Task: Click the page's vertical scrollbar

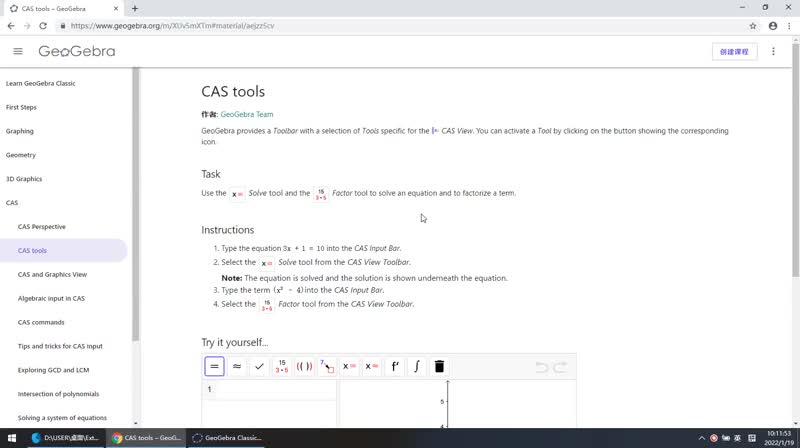Action: point(795,161)
